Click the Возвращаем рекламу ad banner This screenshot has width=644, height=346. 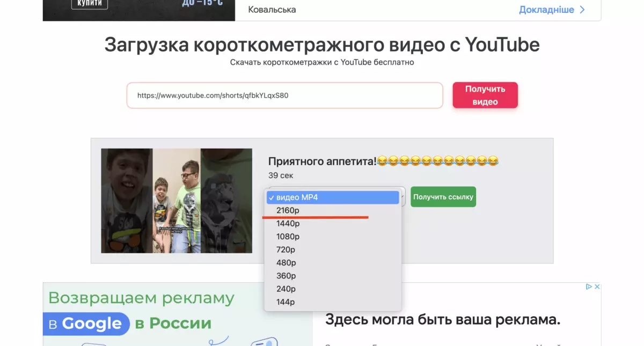178,314
